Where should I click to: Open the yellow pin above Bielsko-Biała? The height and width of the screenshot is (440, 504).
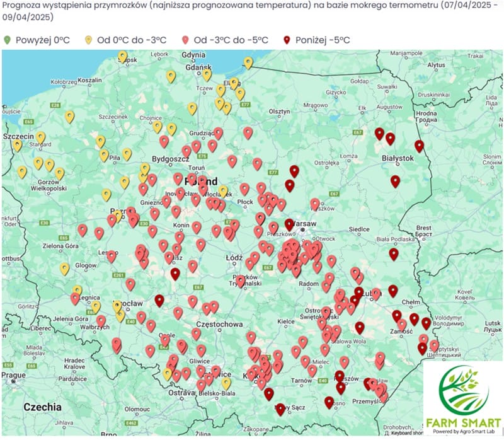pos(226,384)
